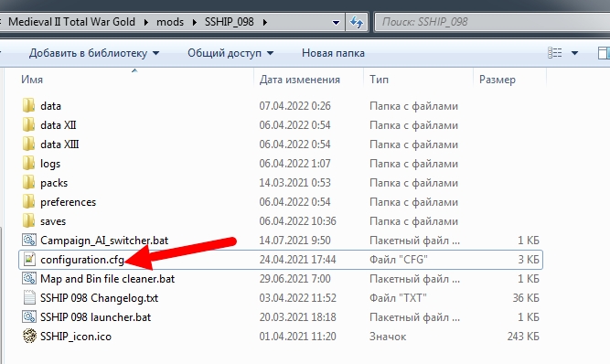Select the file name SSHIP 098 launcher.bat
Screen dimensions: 610x364
[x=95, y=317]
